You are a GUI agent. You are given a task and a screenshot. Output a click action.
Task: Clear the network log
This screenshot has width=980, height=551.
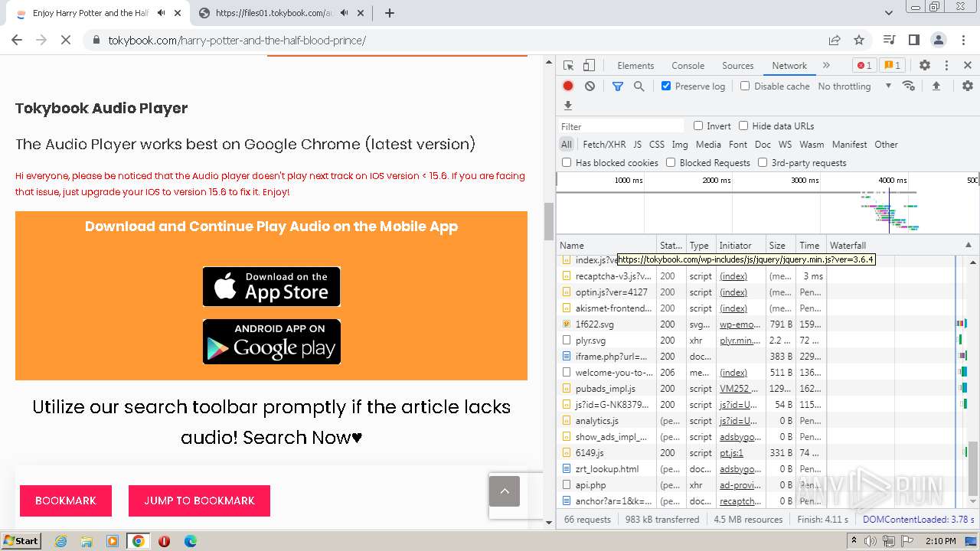click(590, 86)
